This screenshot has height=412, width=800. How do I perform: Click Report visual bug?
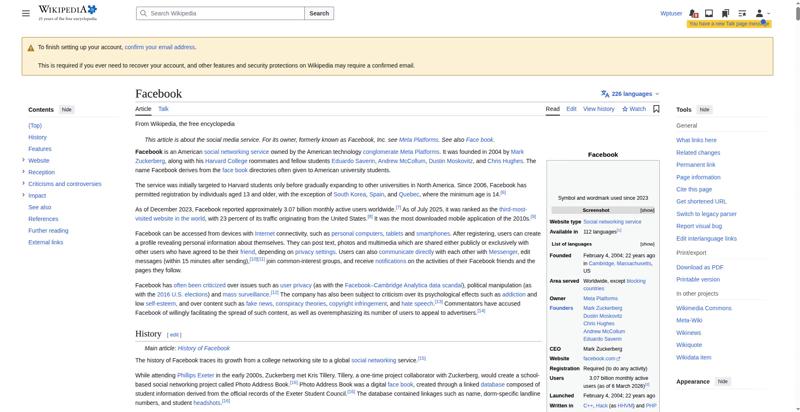pyautogui.click(x=699, y=226)
